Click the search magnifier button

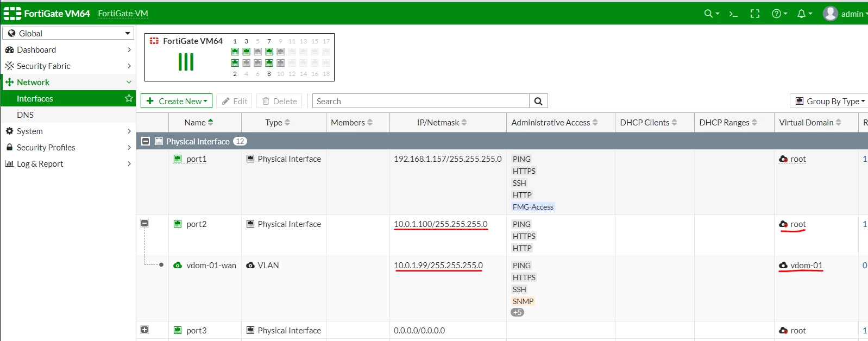538,101
